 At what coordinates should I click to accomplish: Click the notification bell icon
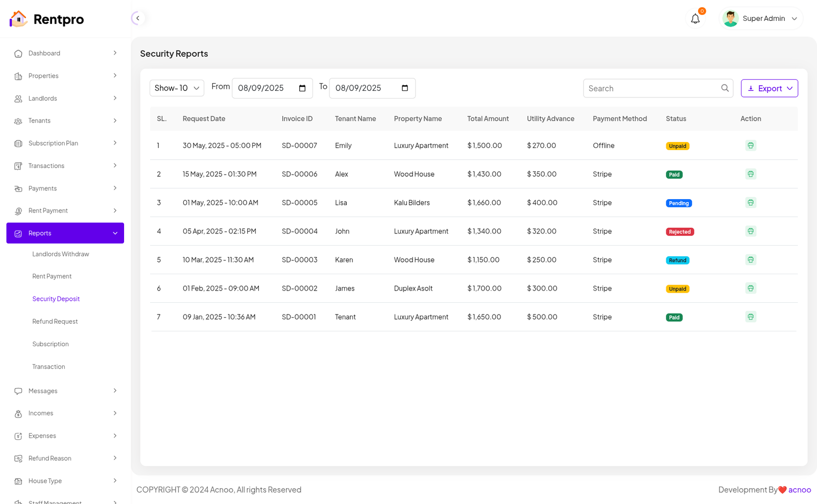pos(695,19)
